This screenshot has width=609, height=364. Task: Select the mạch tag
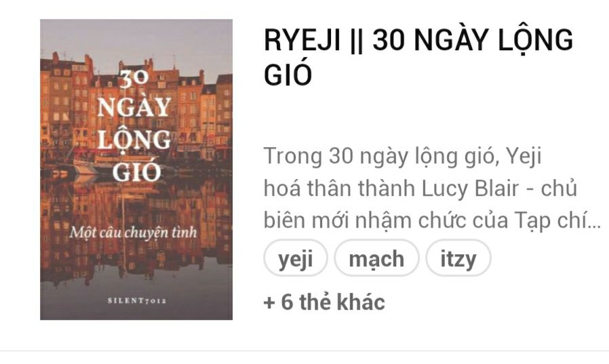(x=376, y=258)
